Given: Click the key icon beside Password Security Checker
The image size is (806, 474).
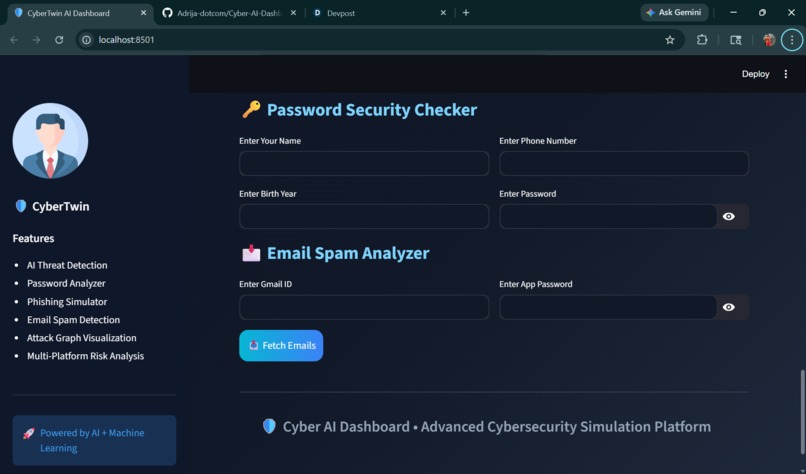Looking at the screenshot, I should tap(251, 109).
